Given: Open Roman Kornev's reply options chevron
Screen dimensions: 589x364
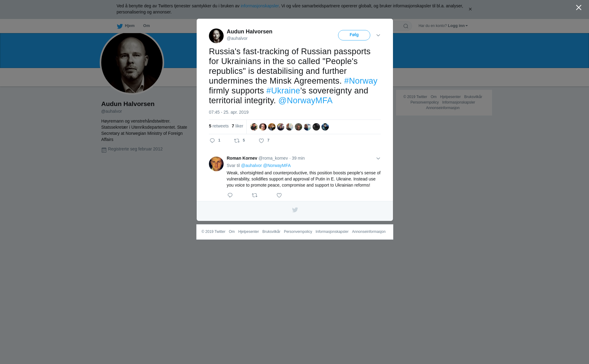Looking at the screenshot, I should tap(378, 158).
